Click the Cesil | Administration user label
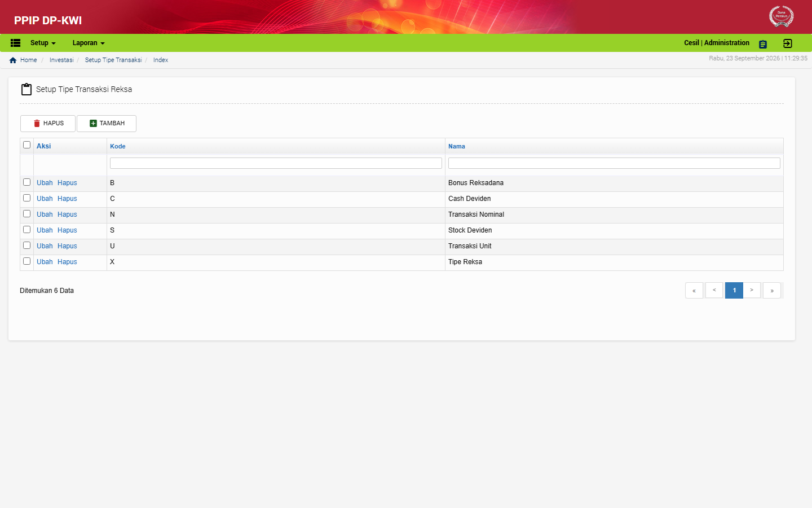Image resolution: width=812 pixels, height=508 pixels. [717, 43]
